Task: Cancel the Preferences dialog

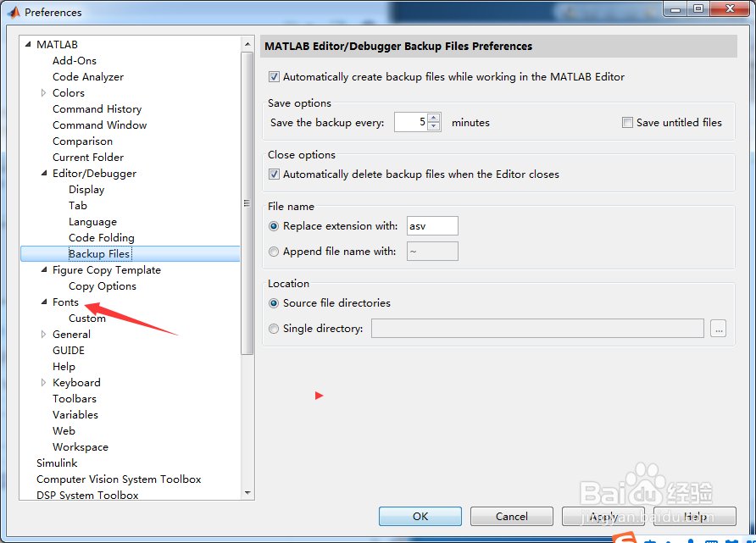Action: [512, 516]
